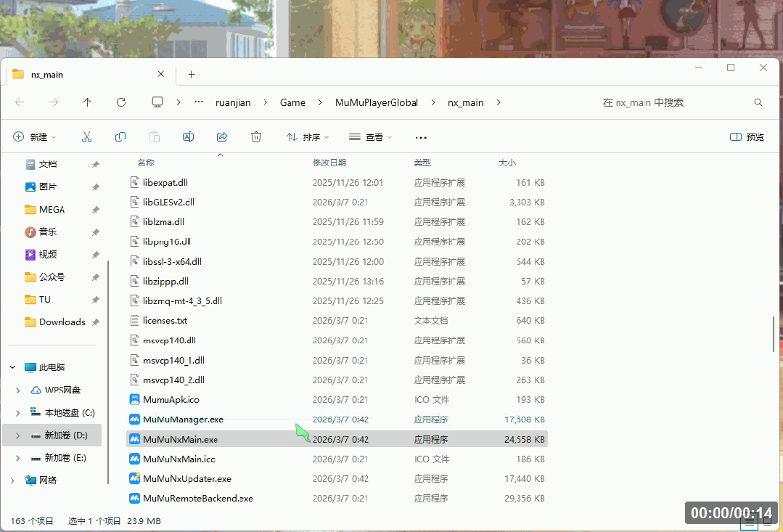Go back with the left arrow
Image resolution: width=783 pixels, height=532 pixels.
[x=20, y=102]
